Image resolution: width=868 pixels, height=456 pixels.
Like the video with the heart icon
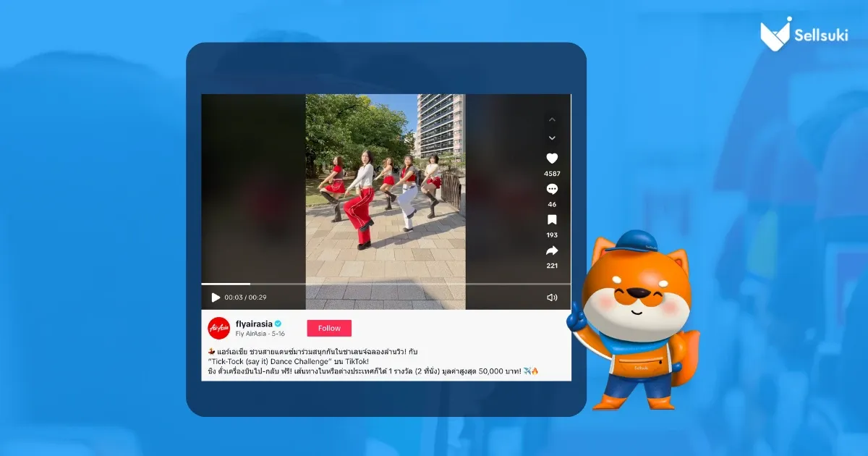[552, 159]
